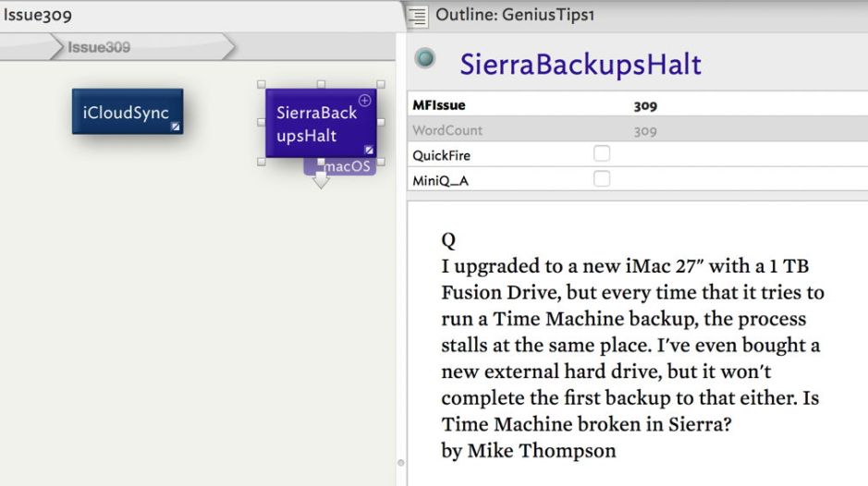
Task: Click the corner badge on the iCloudSync note
Action: [175, 128]
